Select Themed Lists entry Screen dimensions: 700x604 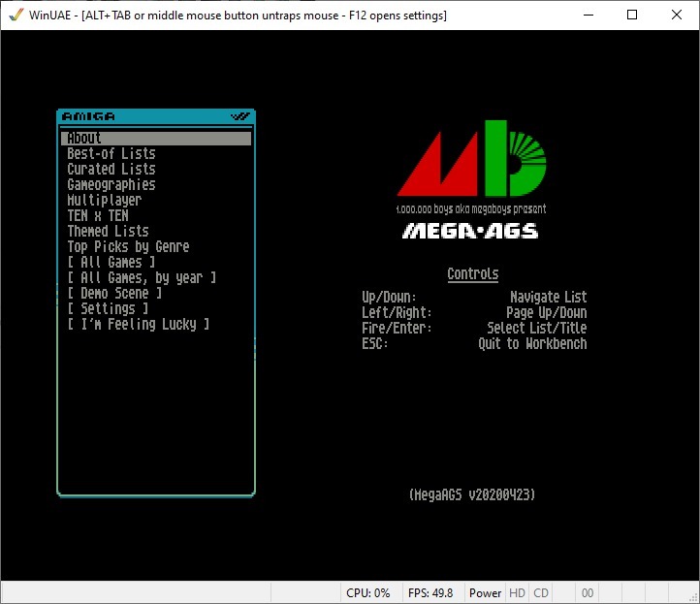108,232
